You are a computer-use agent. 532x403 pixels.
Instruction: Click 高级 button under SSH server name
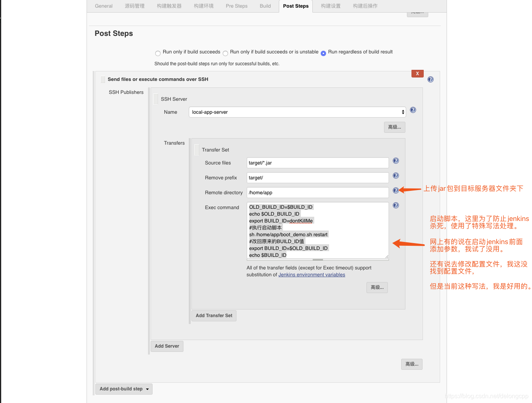[x=394, y=127]
